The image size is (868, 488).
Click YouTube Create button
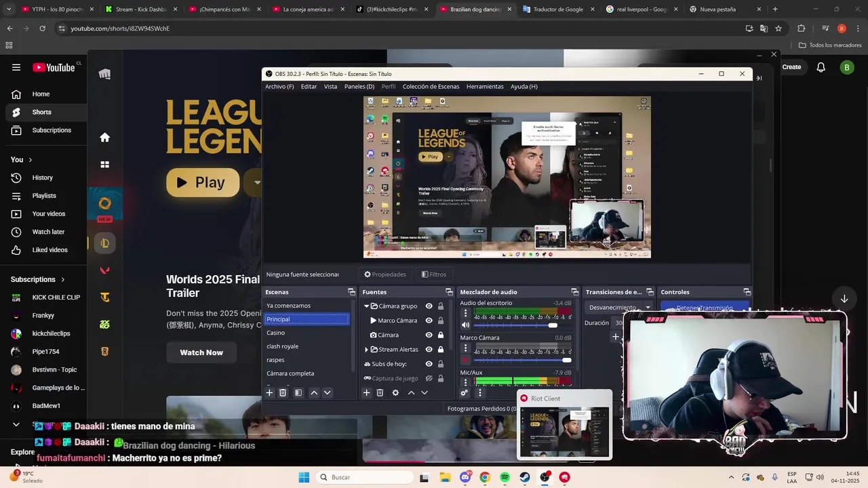coord(791,67)
